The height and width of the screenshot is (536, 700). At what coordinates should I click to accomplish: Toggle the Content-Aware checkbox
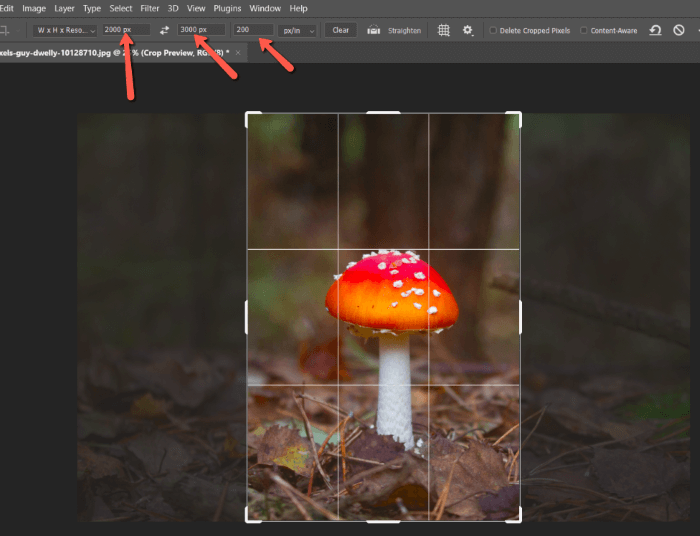(584, 31)
